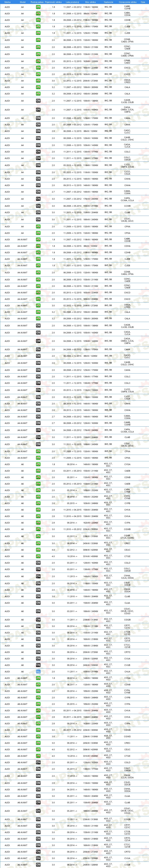
Task: Select PB icon in 4G2 row CTGE
Action: [x=38, y=556]
